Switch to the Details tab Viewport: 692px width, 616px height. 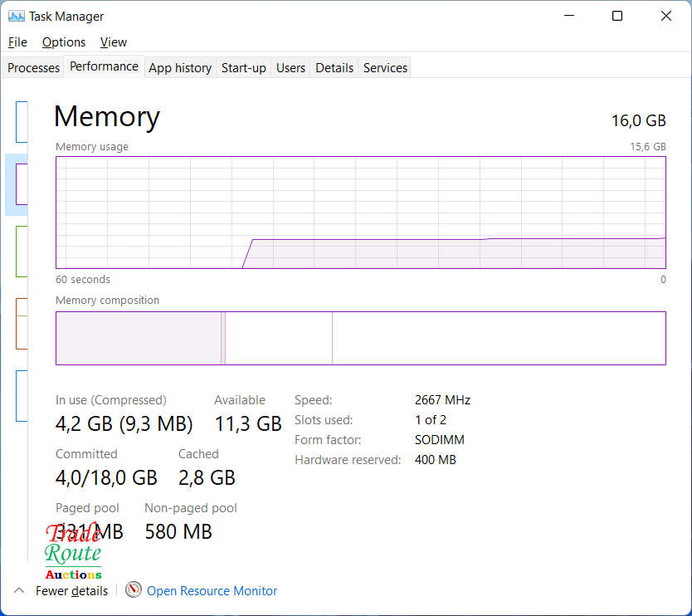[334, 68]
